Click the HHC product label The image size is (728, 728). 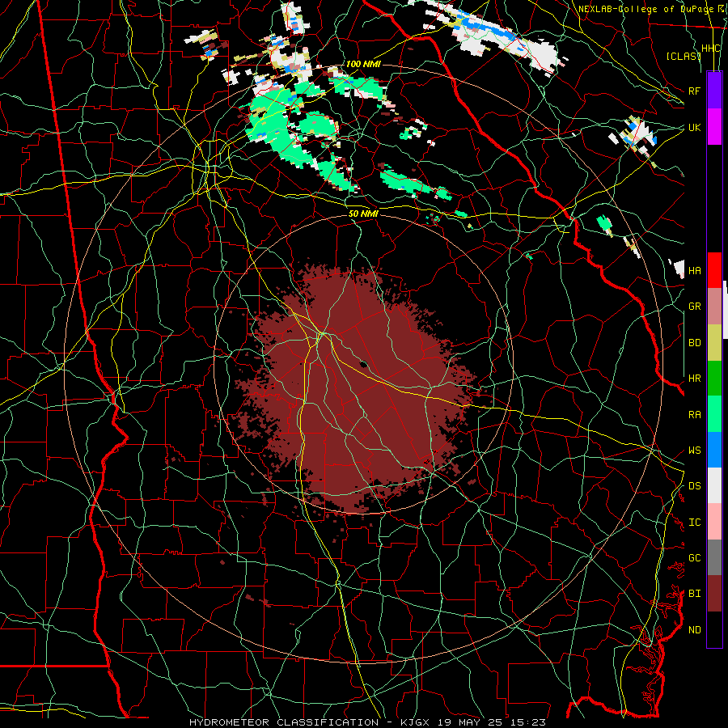711,49
